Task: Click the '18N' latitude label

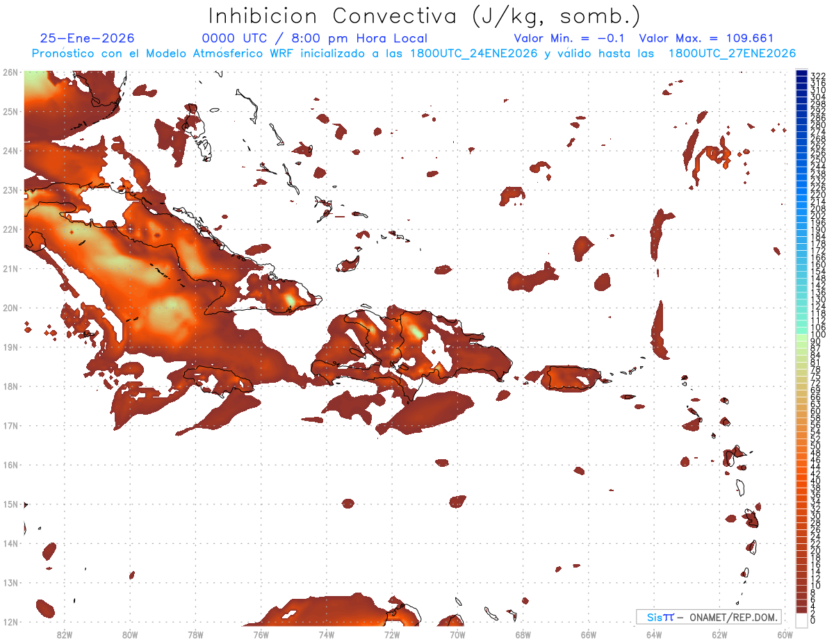Action: [10, 386]
